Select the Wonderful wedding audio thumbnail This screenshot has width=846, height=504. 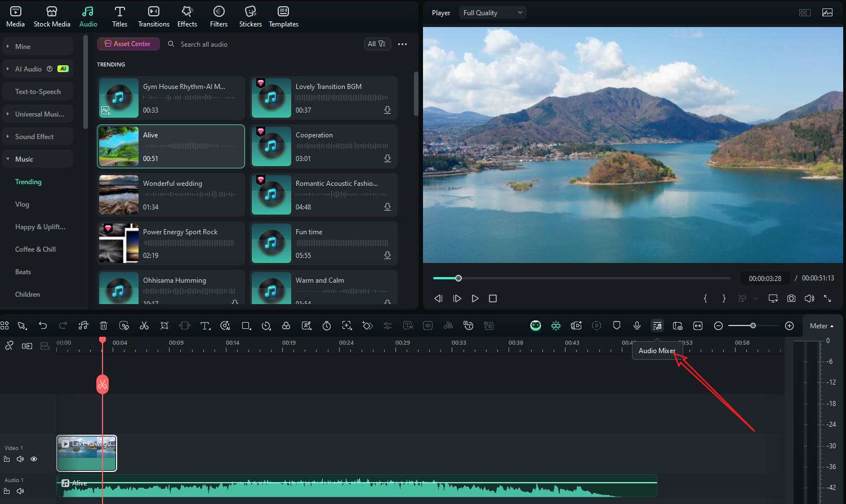pyautogui.click(x=119, y=195)
